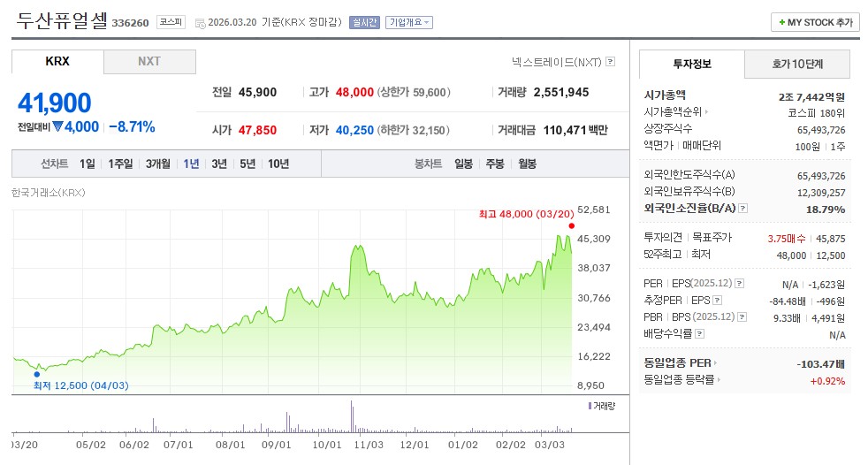Viewport: 868px width, 465px height.
Task: Select the 1일 line chart period
Action: pyautogui.click(x=87, y=164)
